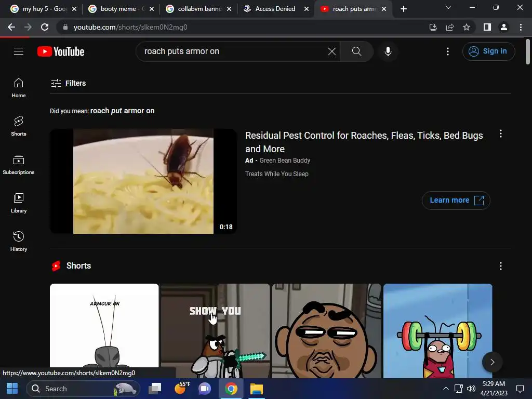Click the Learn more button
Screen dimensions: 532x399
coord(456,200)
